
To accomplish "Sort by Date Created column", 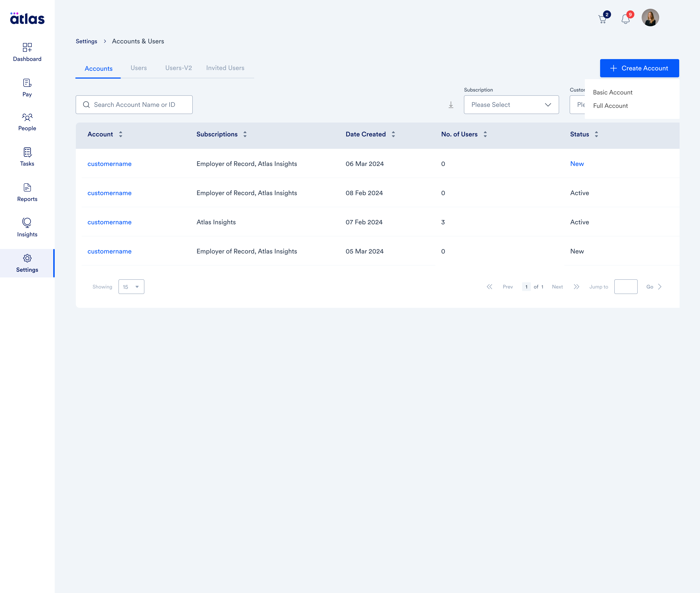I will pos(393,134).
